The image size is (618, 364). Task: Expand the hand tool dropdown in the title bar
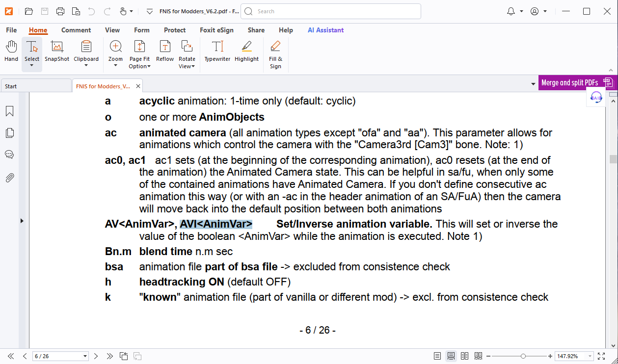[131, 11]
